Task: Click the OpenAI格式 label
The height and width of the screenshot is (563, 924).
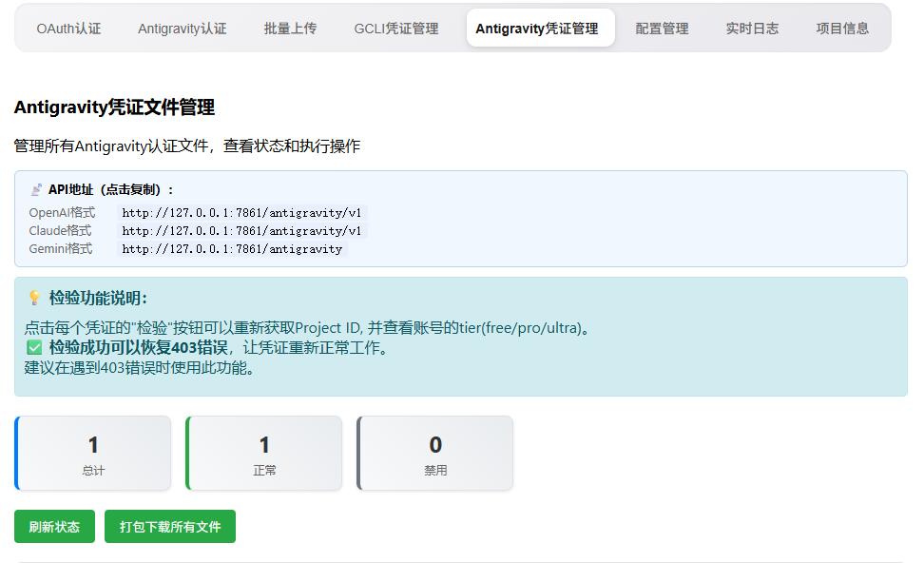Action: coord(62,213)
